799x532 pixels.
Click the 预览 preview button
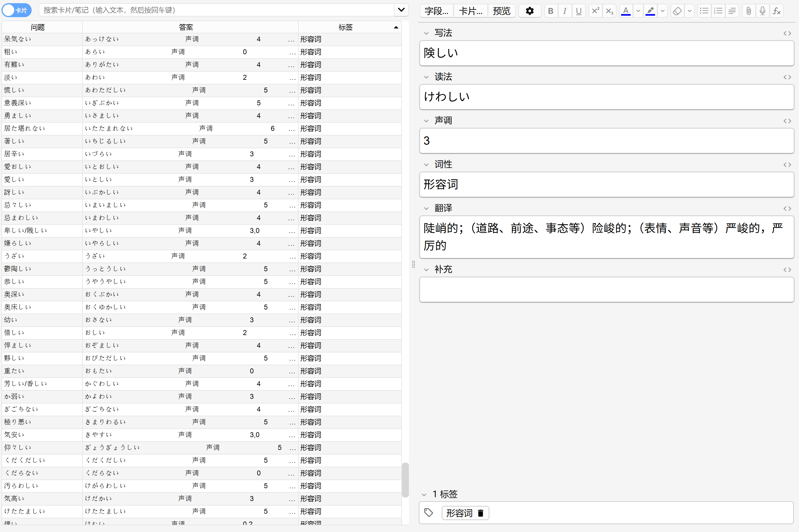tap(502, 11)
